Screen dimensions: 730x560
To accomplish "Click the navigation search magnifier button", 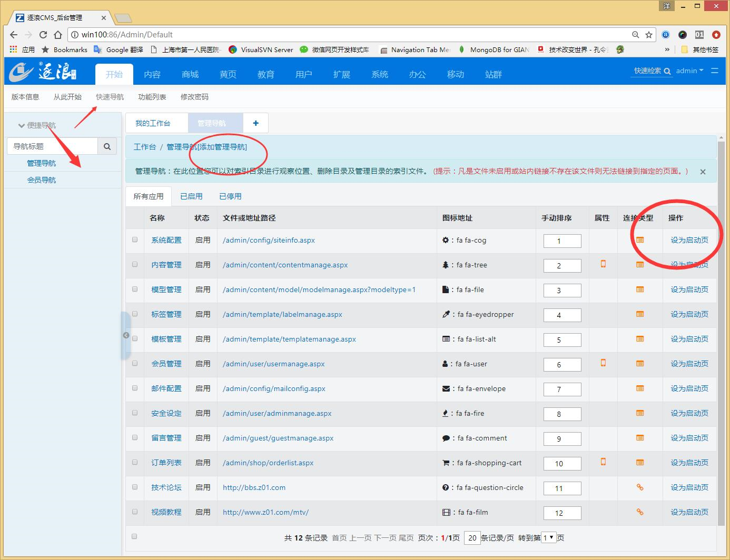I will (107, 146).
